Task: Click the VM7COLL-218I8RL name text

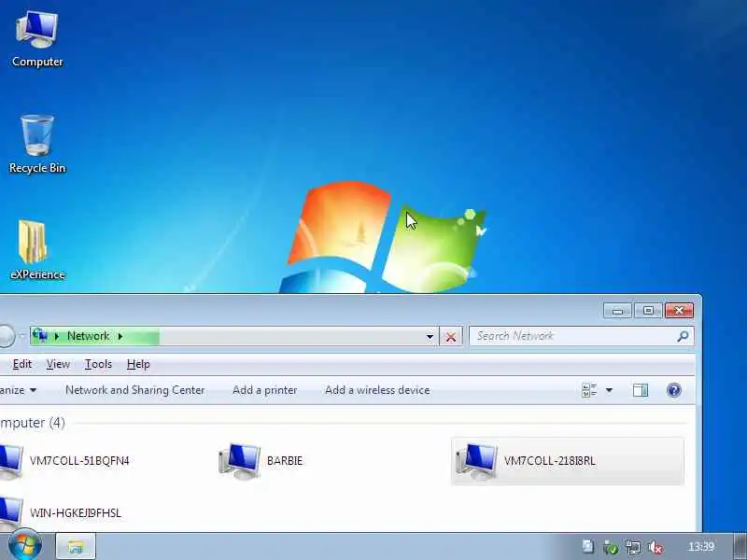Action: pyautogui.click(x=550, y=461)
